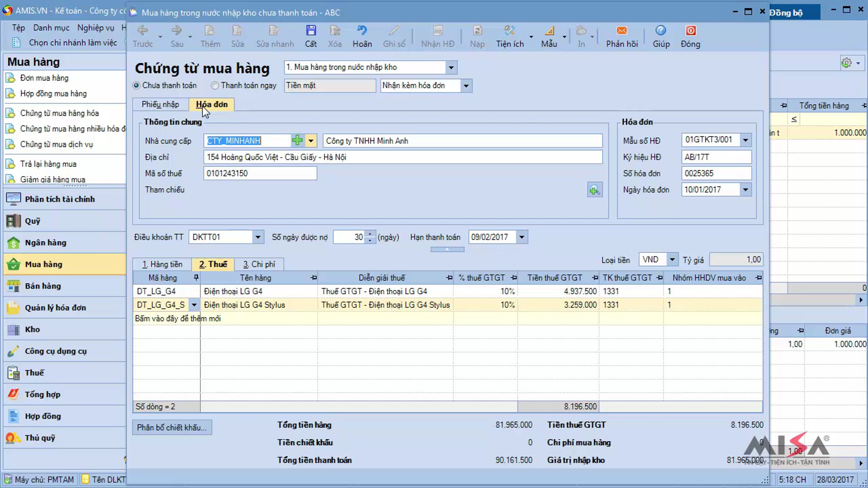Click the Cất save icon in toolbar
This screenshot has height=488, width=868.
pos(311,31)
